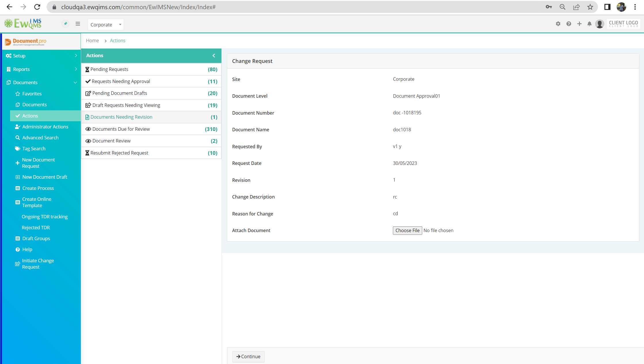Open the Chrome profile avatar

pos(621,7)
